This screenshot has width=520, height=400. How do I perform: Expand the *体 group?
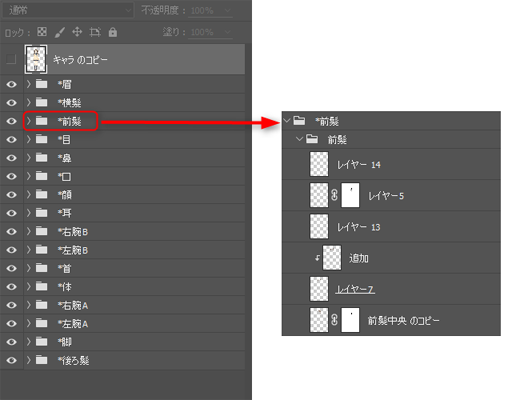[29, 286]
